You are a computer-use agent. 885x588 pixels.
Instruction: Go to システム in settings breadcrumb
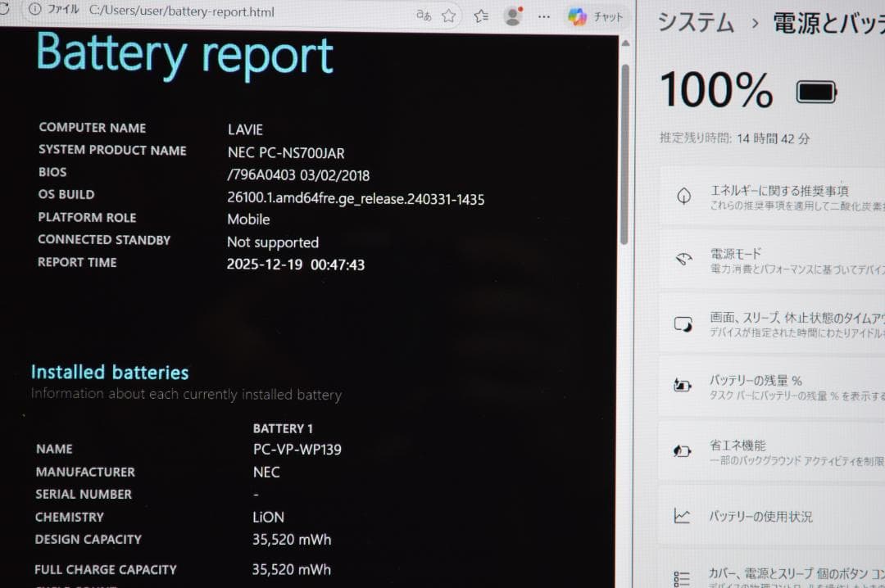click(x=696, y=22)
